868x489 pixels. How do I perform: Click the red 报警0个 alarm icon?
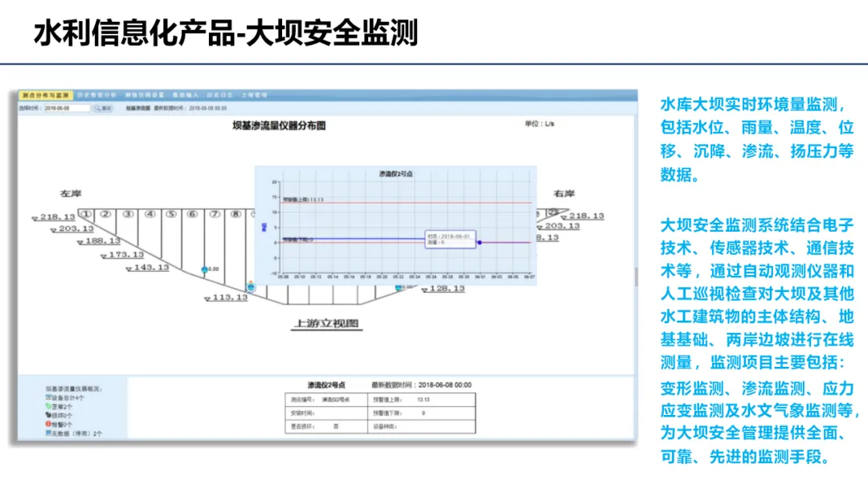pos(48,424)
